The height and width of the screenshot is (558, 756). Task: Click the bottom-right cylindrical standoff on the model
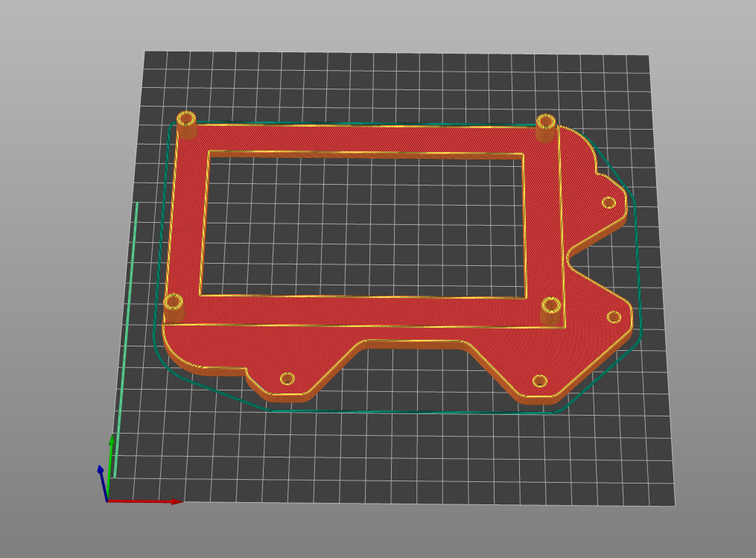pyautogui.click(x=551, y=311)
